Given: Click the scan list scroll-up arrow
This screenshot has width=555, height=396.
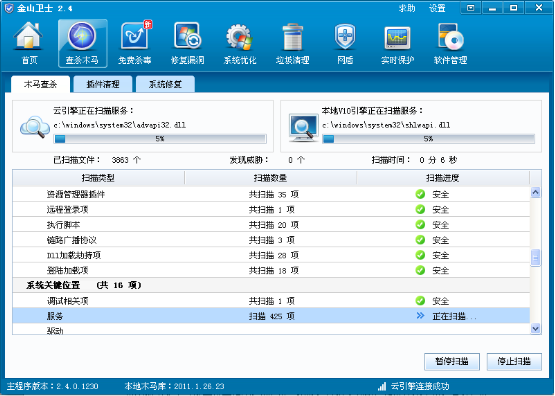Looking at the screenshot, I should pyautogui.click(x=535, y=192).
